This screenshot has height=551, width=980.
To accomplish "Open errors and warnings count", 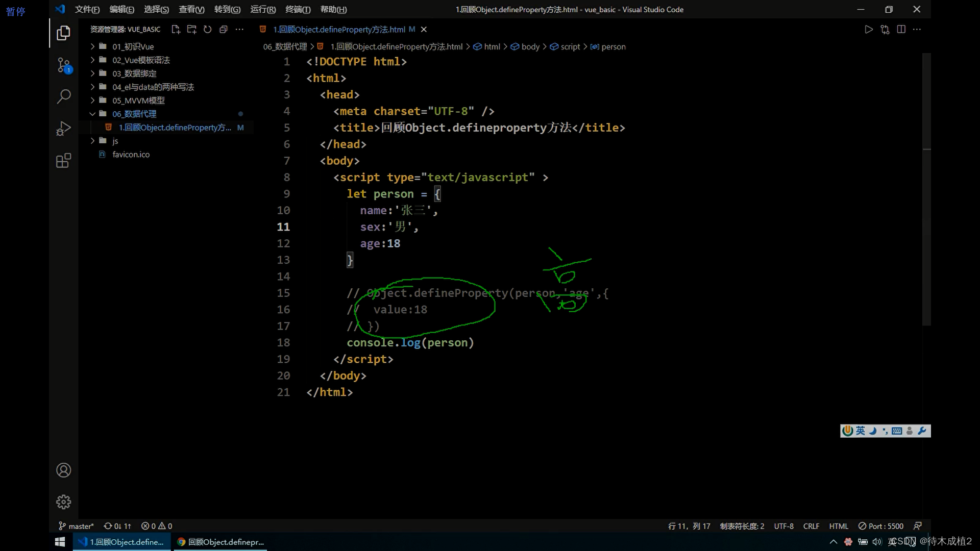I will point(157,526).
